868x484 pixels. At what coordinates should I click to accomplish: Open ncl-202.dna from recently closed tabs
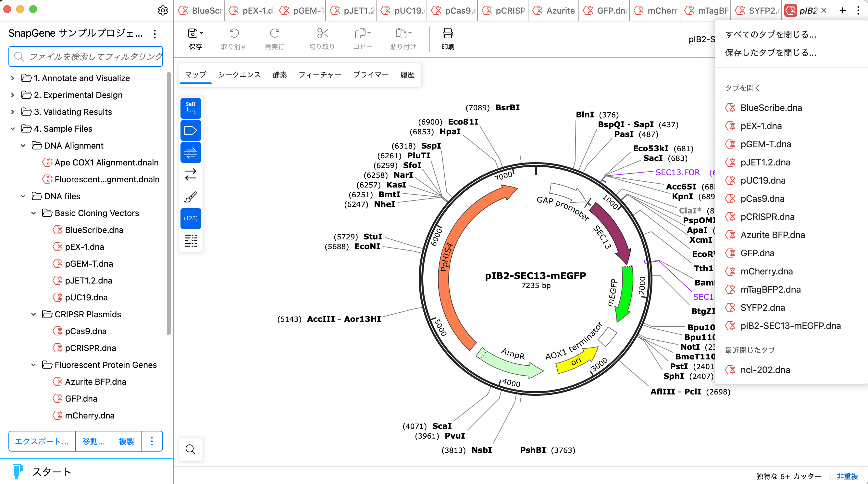[x=765, y=370]
